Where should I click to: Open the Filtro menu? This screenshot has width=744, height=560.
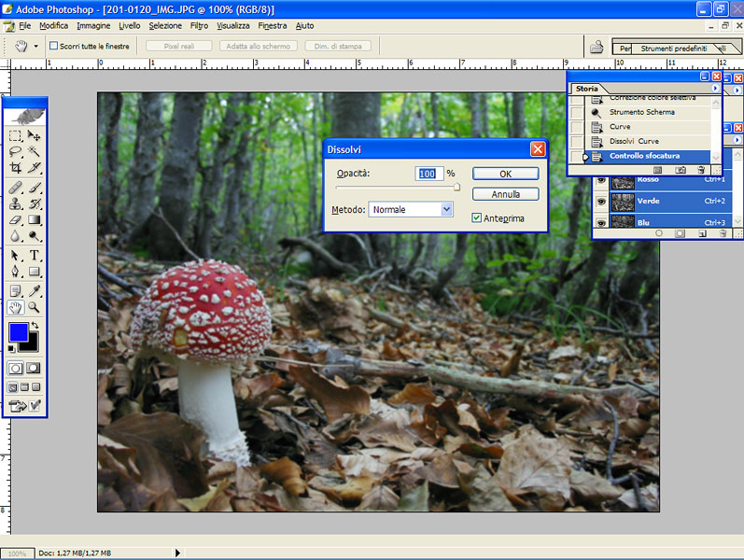(x=199, y=25)
